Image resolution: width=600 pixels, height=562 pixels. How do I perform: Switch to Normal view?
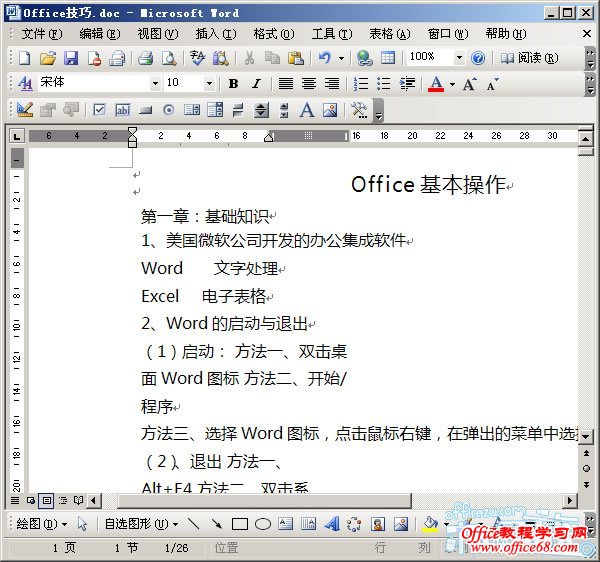15,500
